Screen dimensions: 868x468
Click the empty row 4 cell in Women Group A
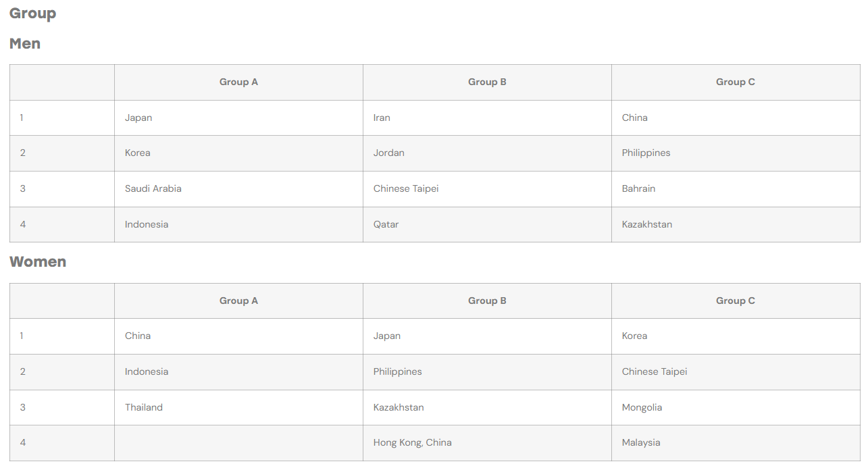click(238, 443)
